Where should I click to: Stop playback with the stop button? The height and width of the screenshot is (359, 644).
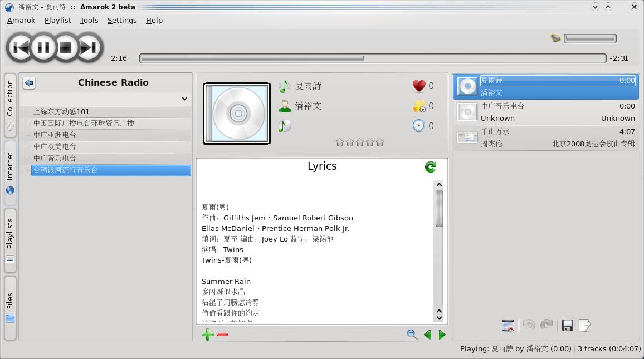click(x=65, y=48)
